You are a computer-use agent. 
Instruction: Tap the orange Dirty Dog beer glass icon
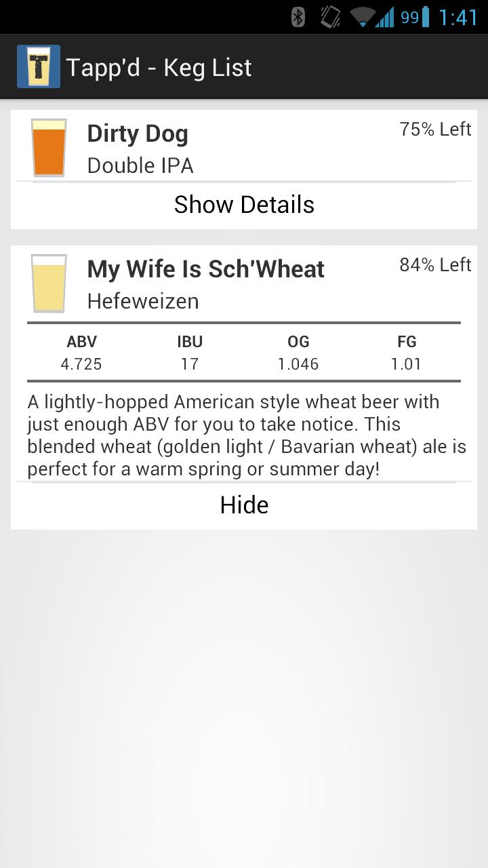coord(49,148)
